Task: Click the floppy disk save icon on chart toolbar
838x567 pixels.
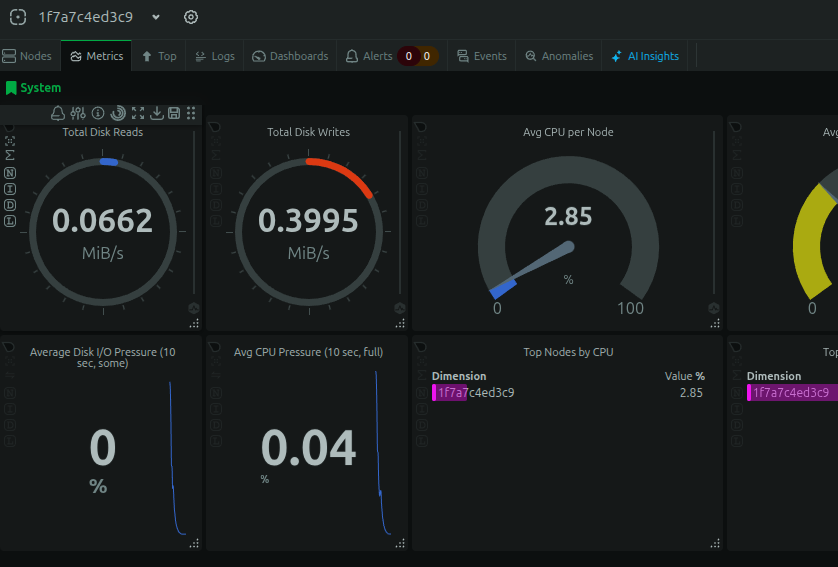Action: 174,113
